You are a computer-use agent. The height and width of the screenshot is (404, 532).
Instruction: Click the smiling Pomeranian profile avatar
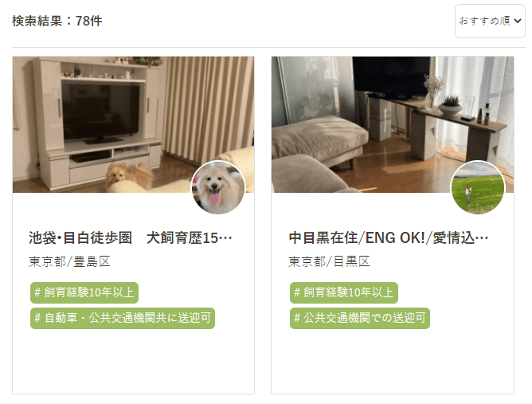tap(218, 187)
